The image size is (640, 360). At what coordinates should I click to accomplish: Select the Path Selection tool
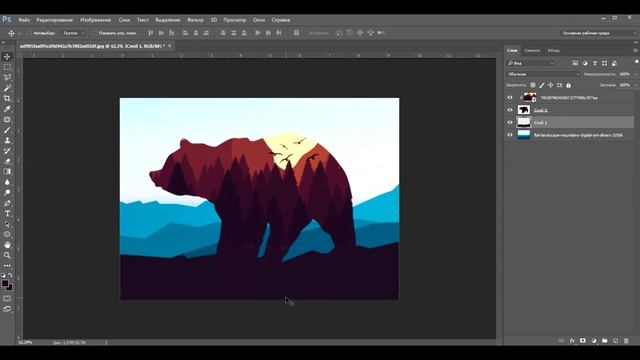coord(7,224)
